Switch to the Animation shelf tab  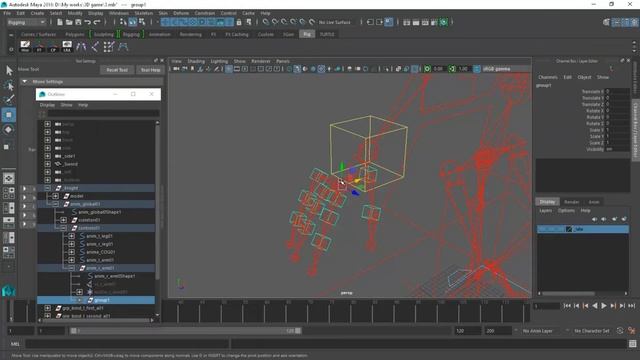click(x=160, y=34)
